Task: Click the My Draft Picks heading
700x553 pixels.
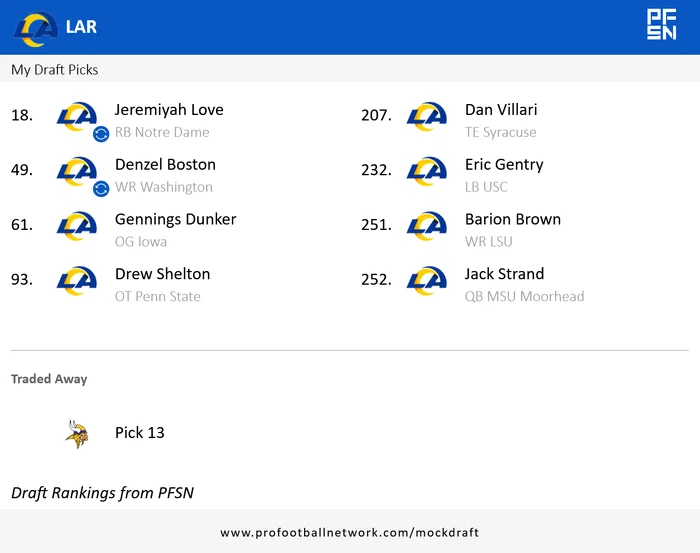Action: coord(55,70)
